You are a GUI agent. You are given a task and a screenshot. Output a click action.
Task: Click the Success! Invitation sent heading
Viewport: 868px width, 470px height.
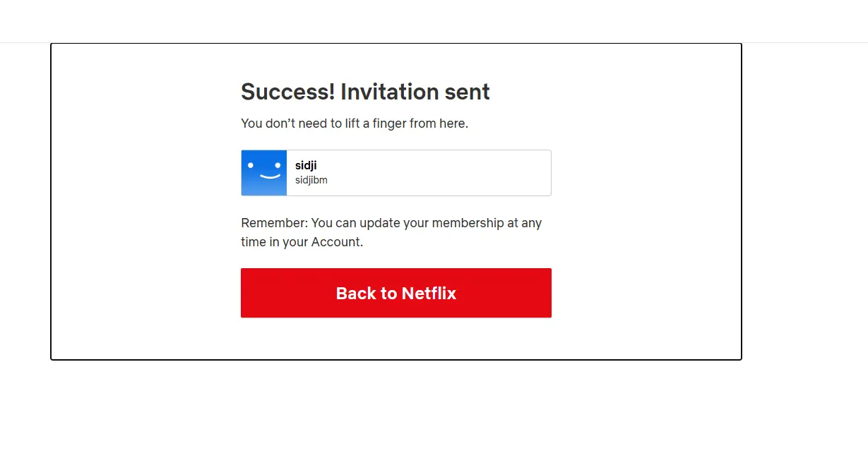[x=365, y=92]
